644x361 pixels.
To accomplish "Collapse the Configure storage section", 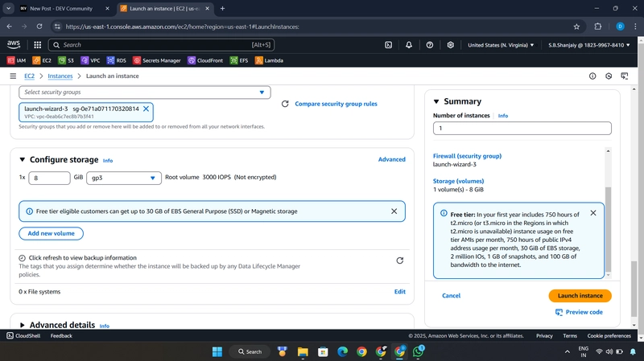I will coord(23,159).
